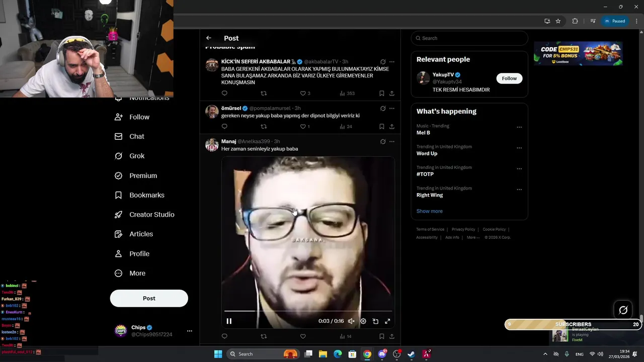Go back using the Post arrow

pyautogui.click(x=209, y=38)
